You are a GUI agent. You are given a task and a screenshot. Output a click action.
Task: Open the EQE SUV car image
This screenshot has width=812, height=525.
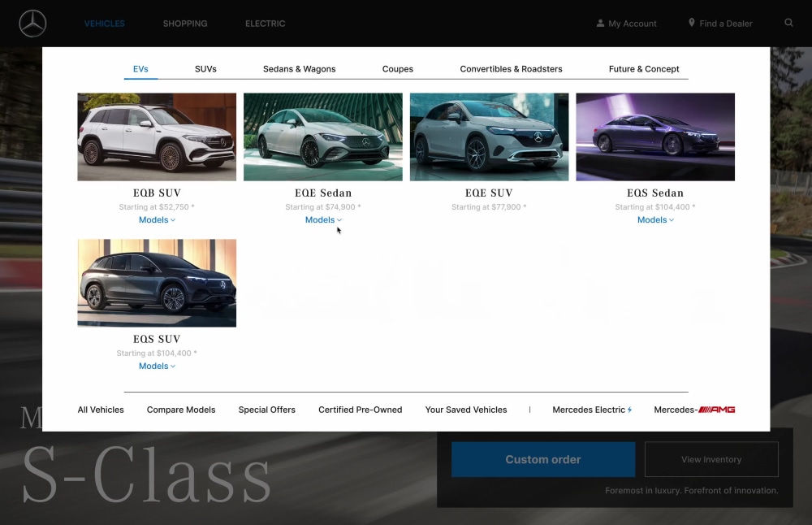tap(490, 137)
